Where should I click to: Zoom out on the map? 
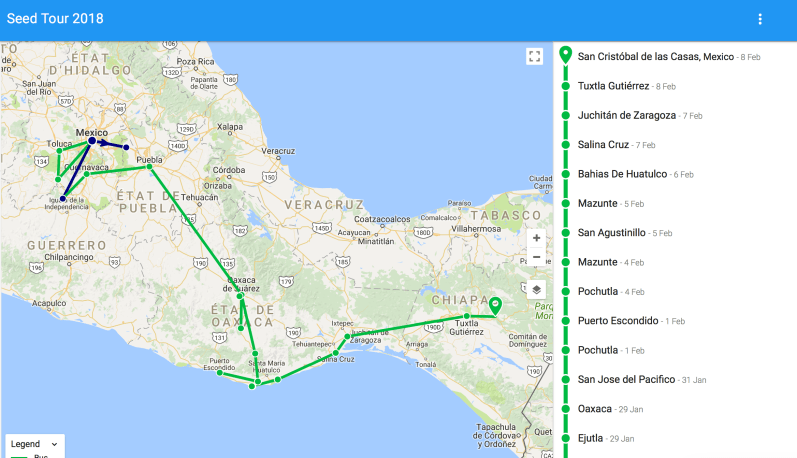536,257
